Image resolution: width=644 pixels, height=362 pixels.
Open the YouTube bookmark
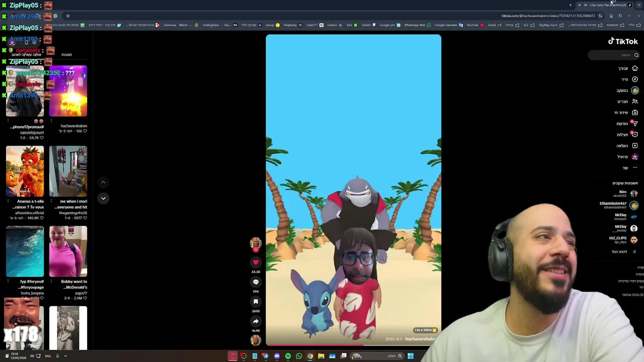tap(475, 25)
